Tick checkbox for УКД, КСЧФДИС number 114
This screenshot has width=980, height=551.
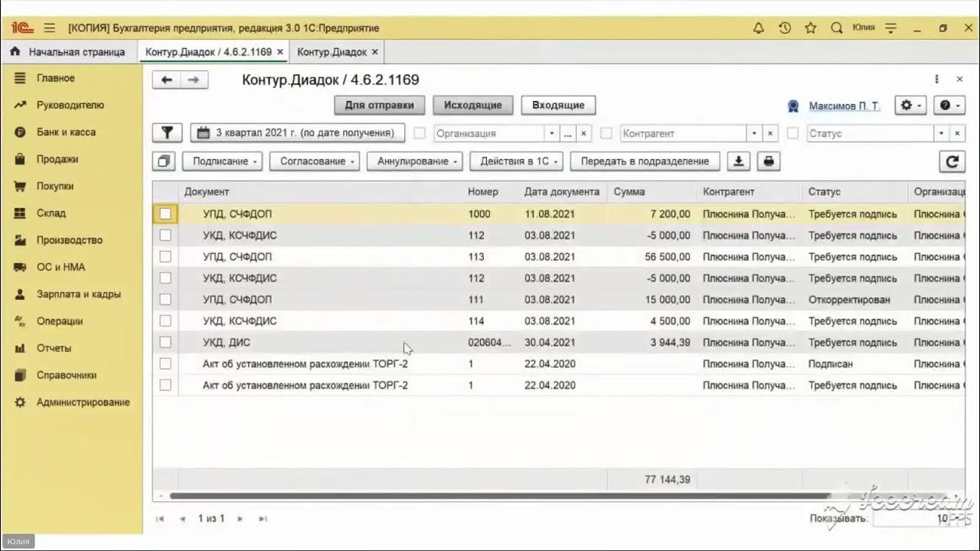[165, 321]
